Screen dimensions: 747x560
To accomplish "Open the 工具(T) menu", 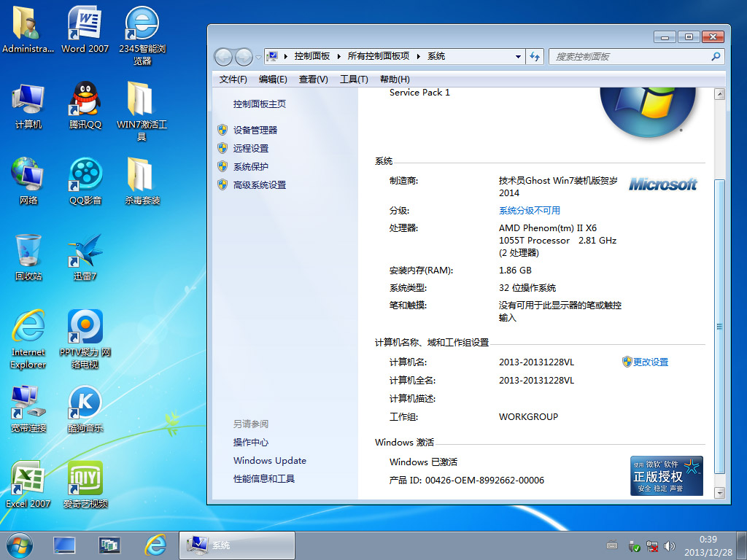I will (x=354, y=79).
